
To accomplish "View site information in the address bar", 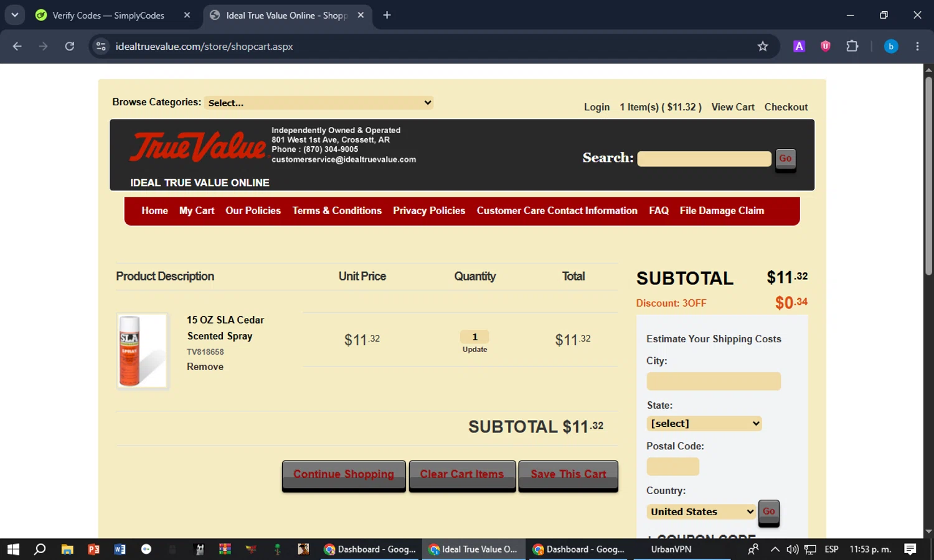I will pyautogui.click(x=101, y=46).
